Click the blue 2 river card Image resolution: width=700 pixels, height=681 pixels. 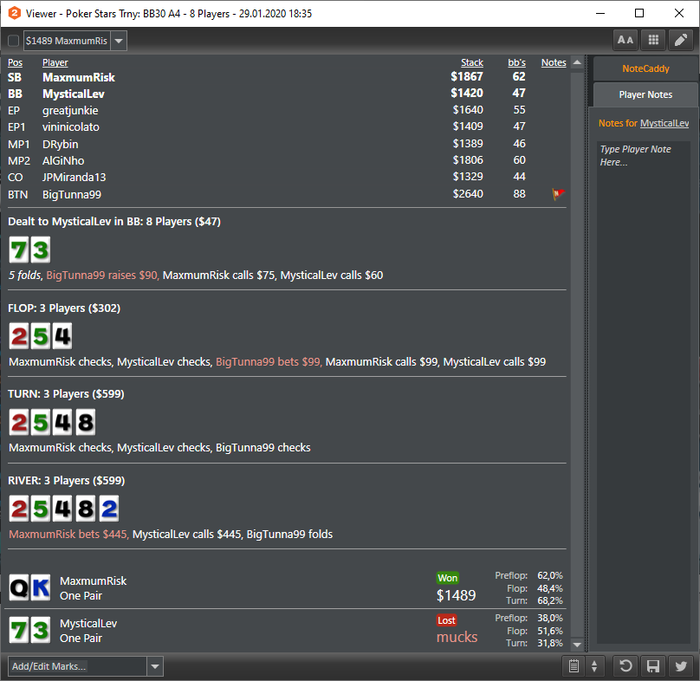tap(109, 508)
